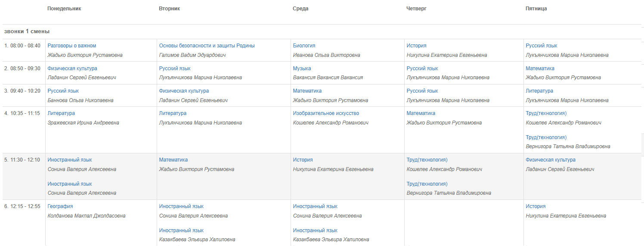Image resolution: width=644 pixels, height=246 pixels.
Task: Open Friday second period Математика link
Action: click(x=540, y=69)
